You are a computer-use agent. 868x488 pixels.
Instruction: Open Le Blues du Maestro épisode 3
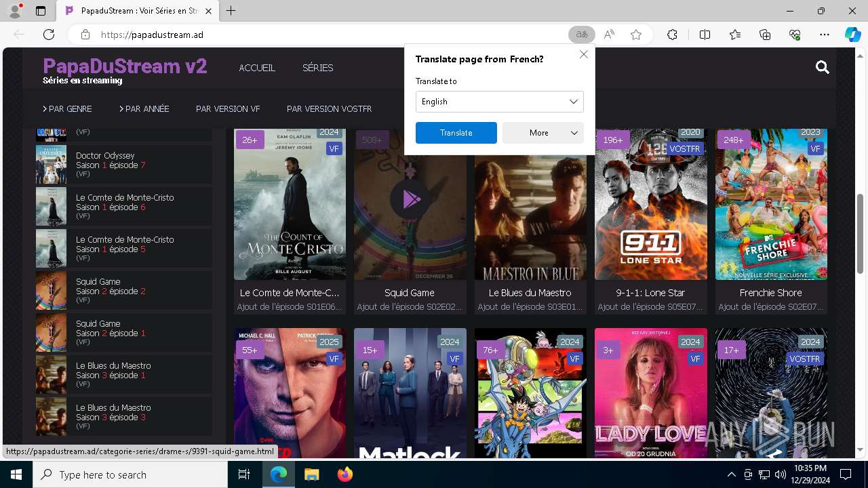[x=124, y=417]
